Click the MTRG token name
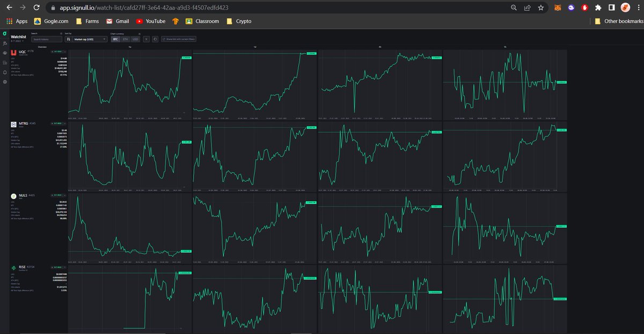Viewport: 644px width, 334px height. pos(23,124)
